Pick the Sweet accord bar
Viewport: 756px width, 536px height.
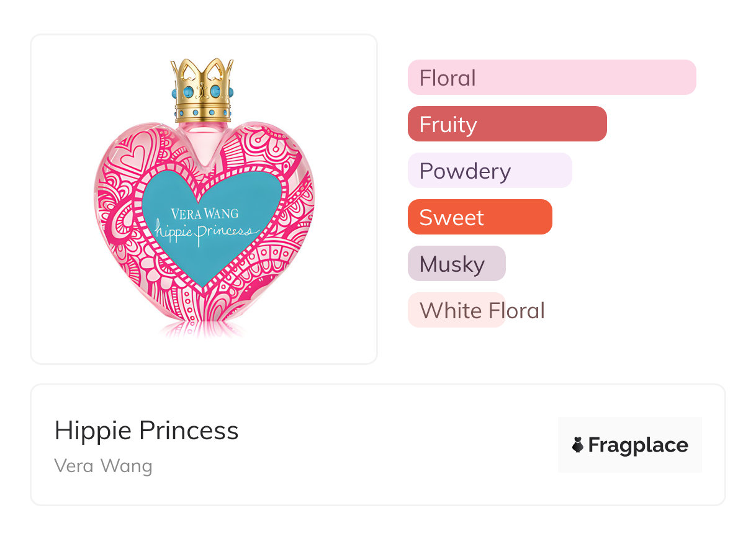479,217
